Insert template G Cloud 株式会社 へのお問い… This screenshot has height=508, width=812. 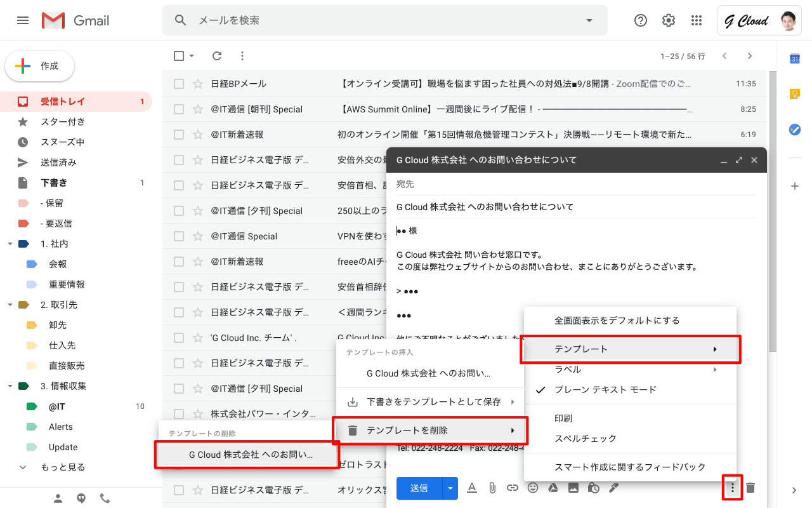click(x=430, y=373)
